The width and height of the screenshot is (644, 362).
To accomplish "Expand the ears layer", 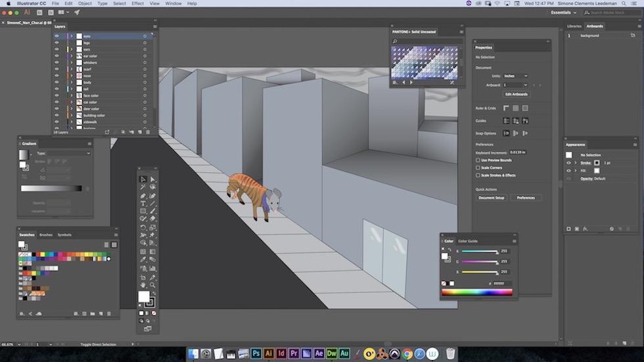I will 72,49.
